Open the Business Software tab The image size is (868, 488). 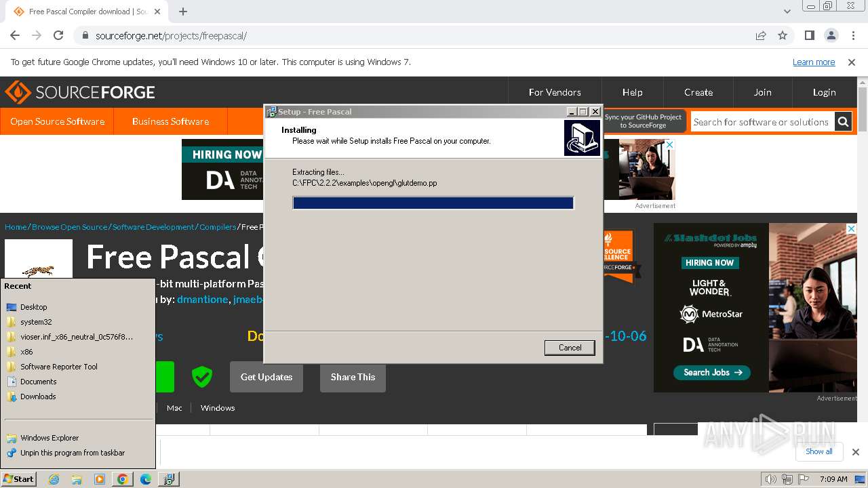(x=170, y=121)
